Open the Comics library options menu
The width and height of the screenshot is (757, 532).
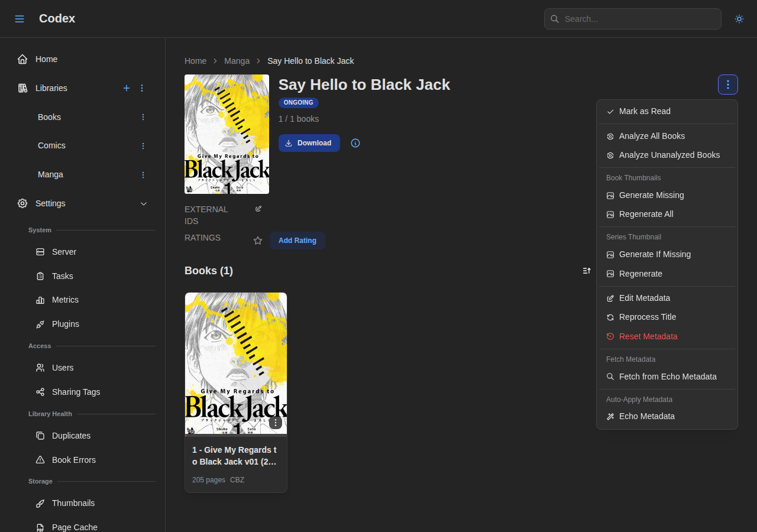pyautogui.click(x=143, y=146)
